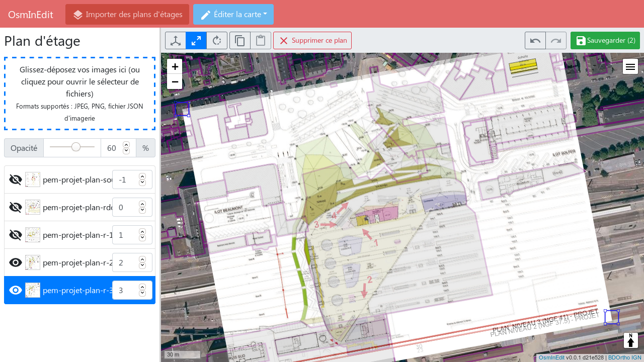Open the Éditer la carte dropdown
The image size is (644, 362).
coord(233,15)
